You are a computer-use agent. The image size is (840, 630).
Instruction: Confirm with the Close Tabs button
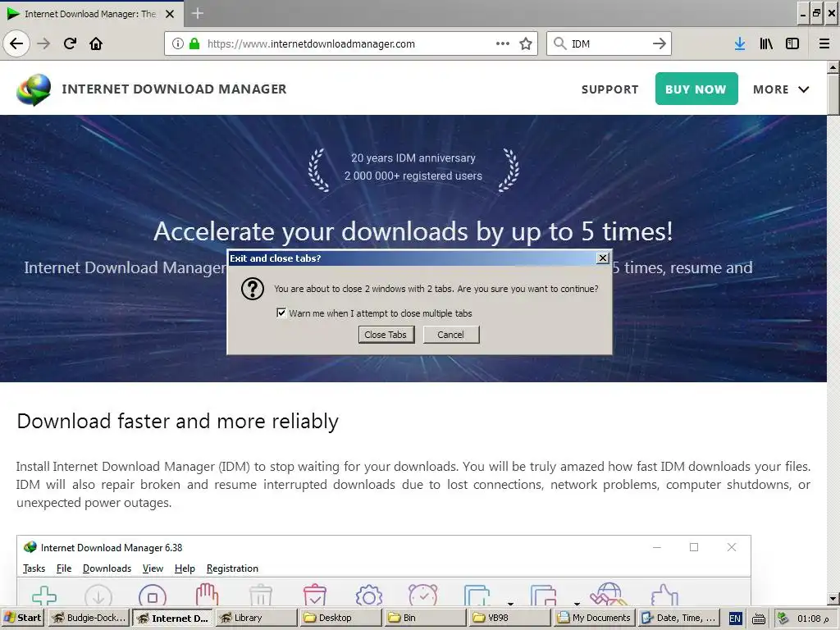386,335
